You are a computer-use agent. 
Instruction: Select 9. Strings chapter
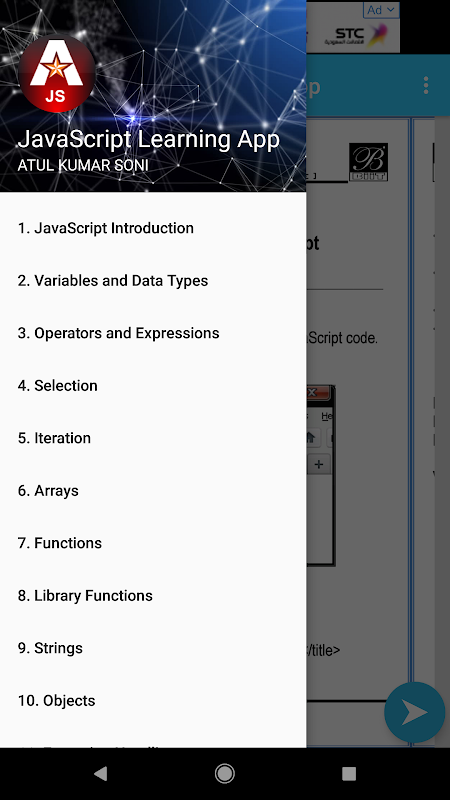coord(153,648)
